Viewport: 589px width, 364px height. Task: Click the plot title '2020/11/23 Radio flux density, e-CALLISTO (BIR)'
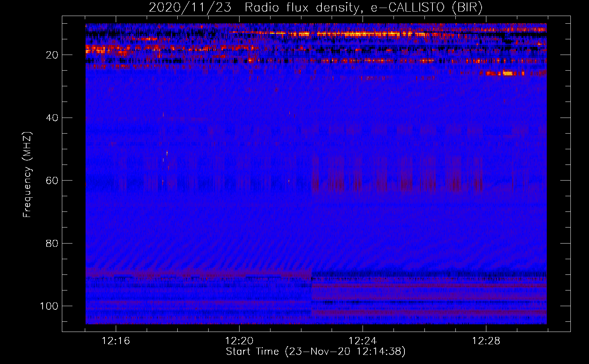pyautogui.click(x=316, y=8)
